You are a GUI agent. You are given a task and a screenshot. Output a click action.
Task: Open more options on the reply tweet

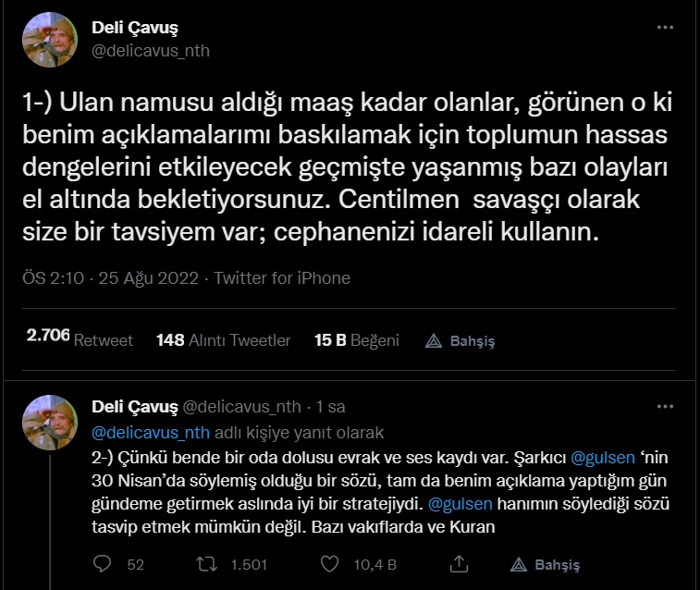[665, 407]
